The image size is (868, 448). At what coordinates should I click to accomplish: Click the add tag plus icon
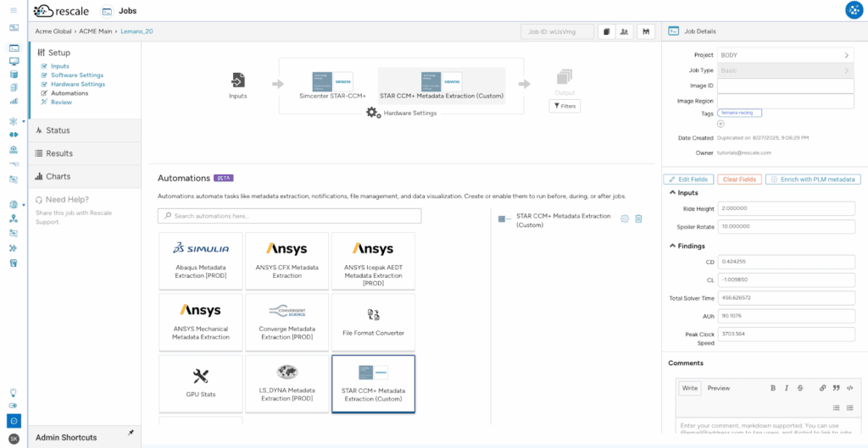[721, 124]
